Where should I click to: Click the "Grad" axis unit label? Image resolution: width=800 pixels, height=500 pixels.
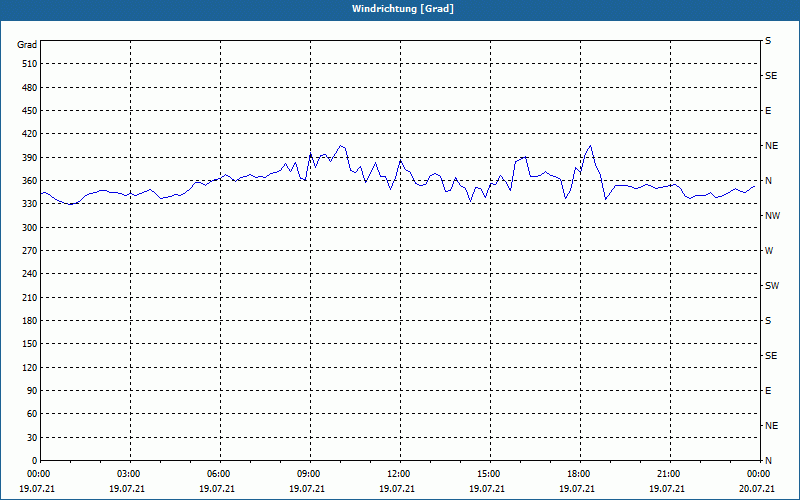pyautogui.click(x=27, y=45)
